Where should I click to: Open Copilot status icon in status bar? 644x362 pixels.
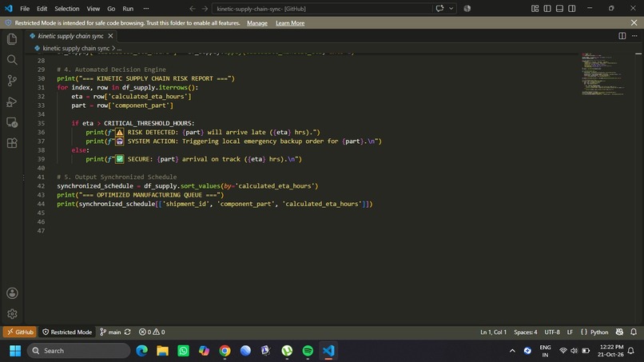point(619,332)
